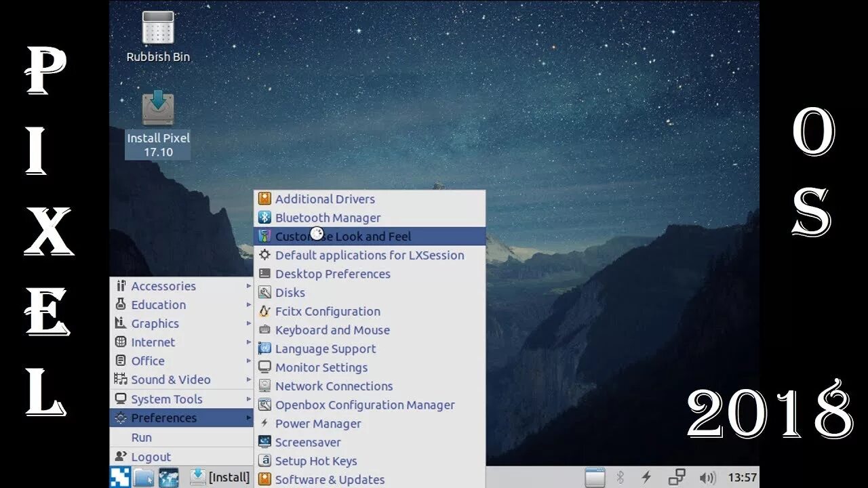The height and width of the screenshot is (488, 868).
Task: Click the power lightning tray icon
Action: click(646, 477)
